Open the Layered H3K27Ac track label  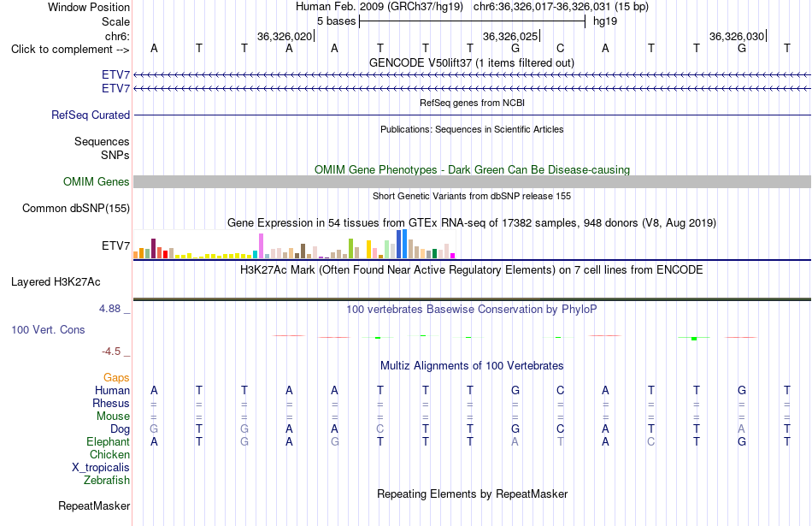pos(56,282)
